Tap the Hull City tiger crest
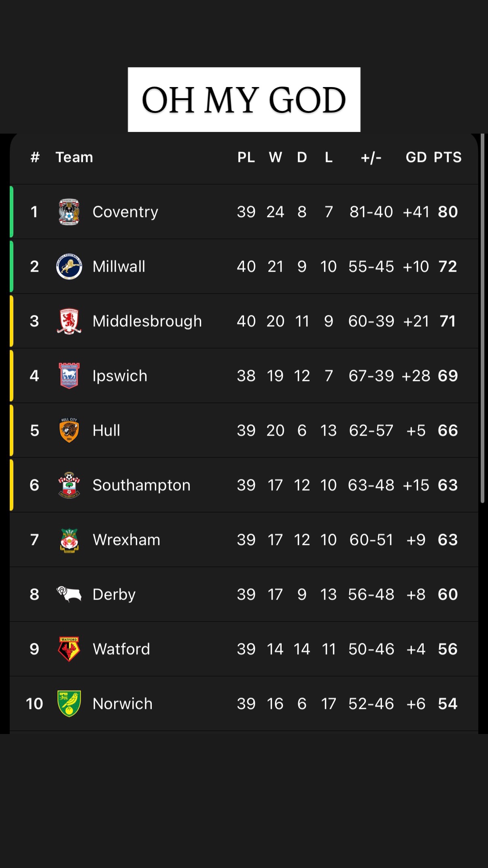 tap(69, 430)
